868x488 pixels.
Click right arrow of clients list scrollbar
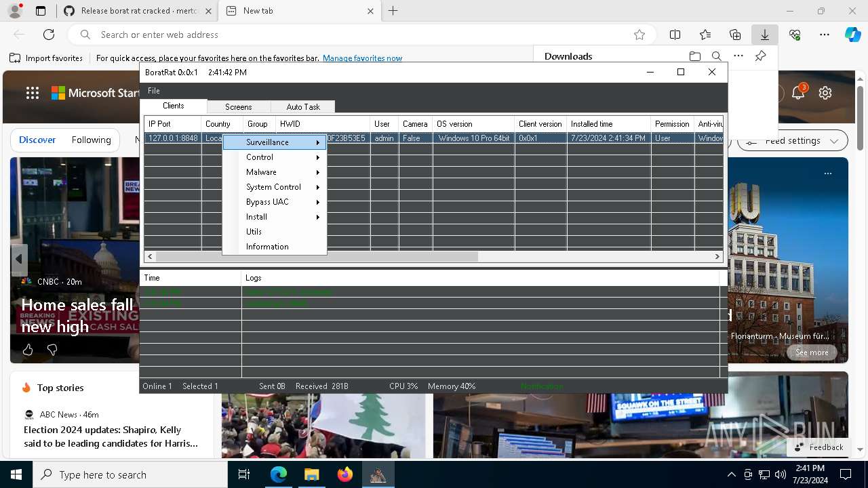point(717,256)
